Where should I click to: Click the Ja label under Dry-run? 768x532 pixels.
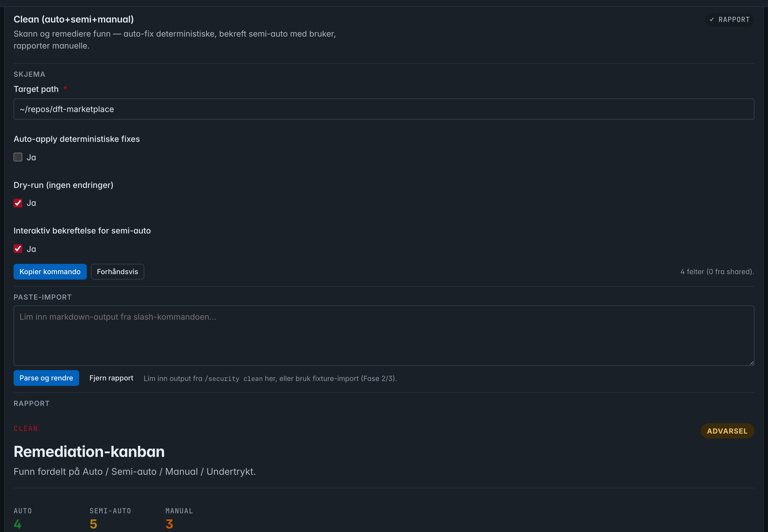tap(31, 203)
